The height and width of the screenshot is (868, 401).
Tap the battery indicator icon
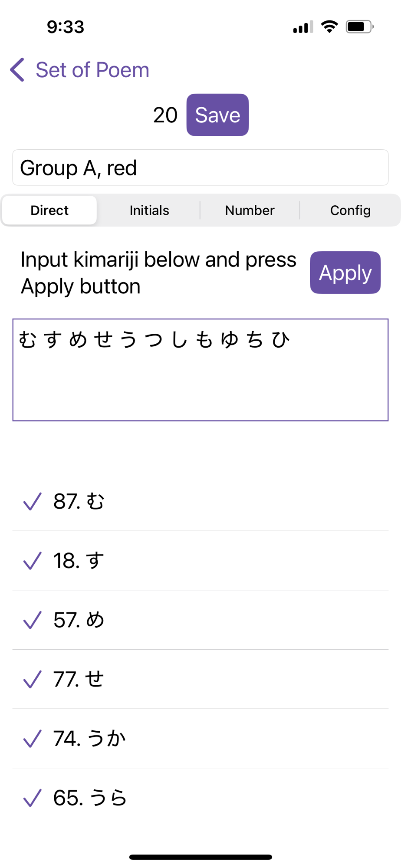click(359, 27)
